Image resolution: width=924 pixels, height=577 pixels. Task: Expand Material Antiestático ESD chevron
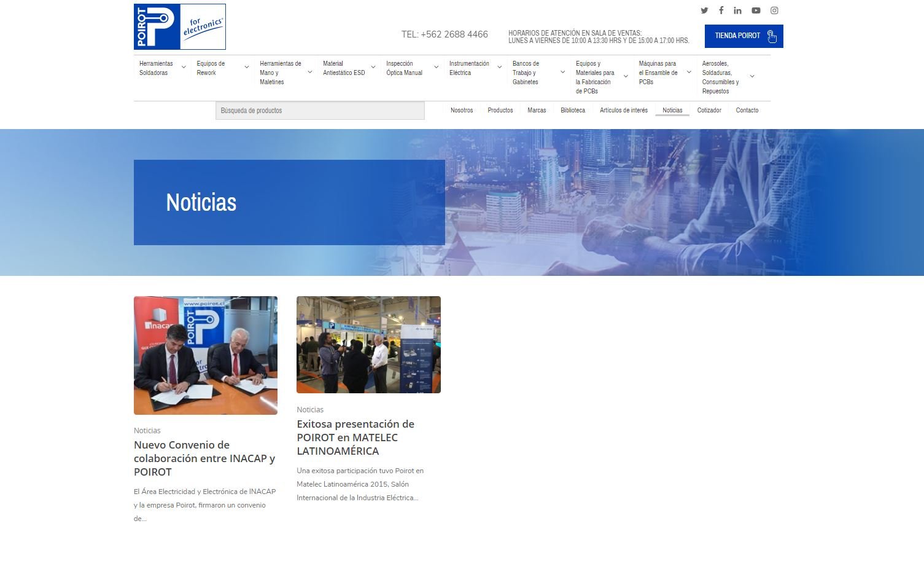pos(373,68)
